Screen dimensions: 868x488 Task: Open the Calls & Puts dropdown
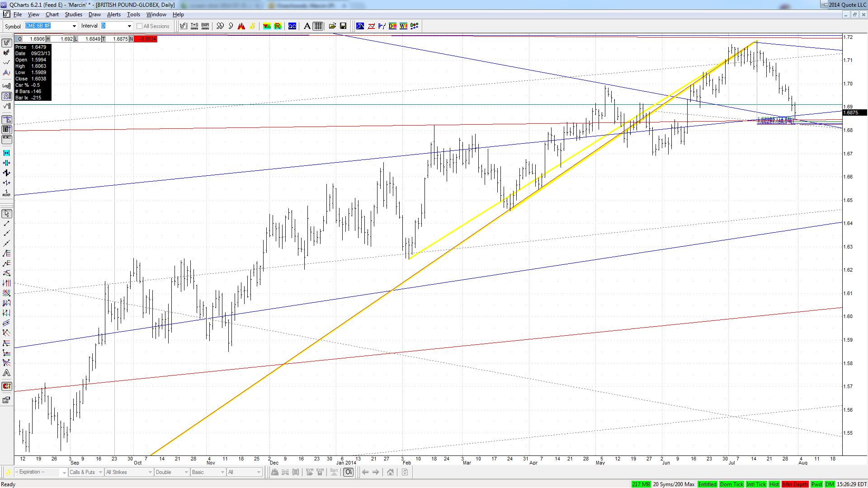(100, 472)
